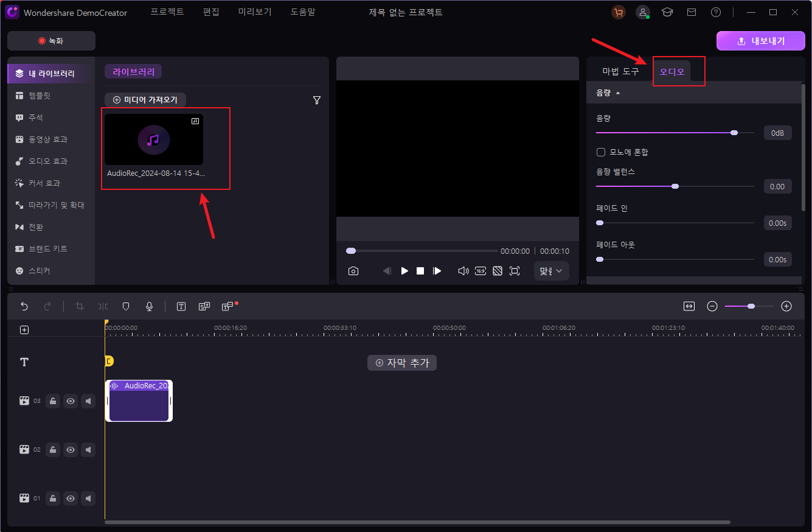812x532 pixels.
Task: Stop the preview playback
Action: [x=420, y=271]
